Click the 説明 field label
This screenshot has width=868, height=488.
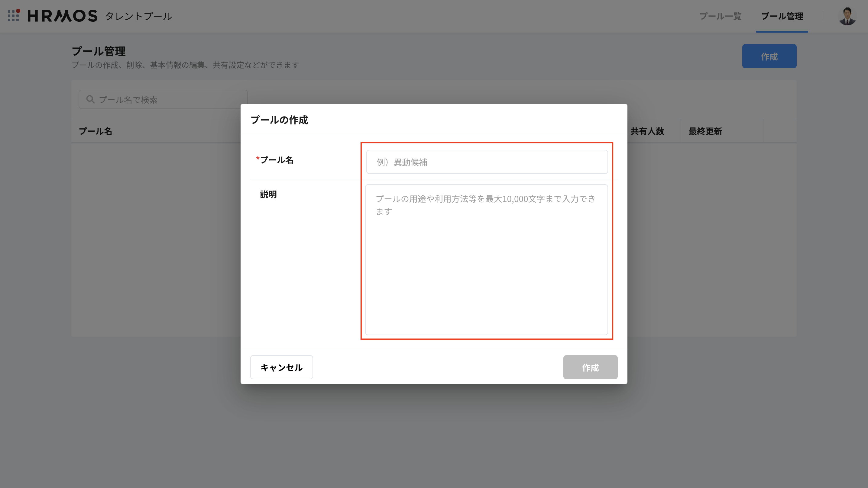(x=268, y=194)
